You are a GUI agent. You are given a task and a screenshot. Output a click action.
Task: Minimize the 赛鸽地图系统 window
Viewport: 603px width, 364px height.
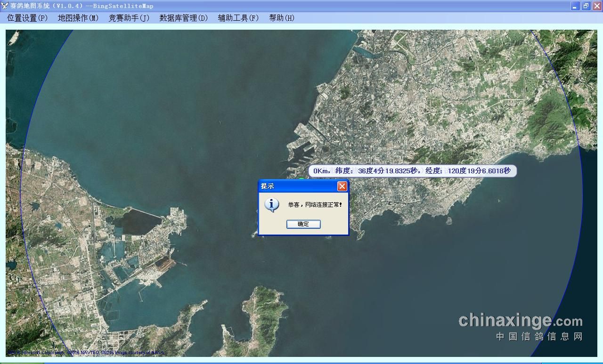tap(575, 6)
